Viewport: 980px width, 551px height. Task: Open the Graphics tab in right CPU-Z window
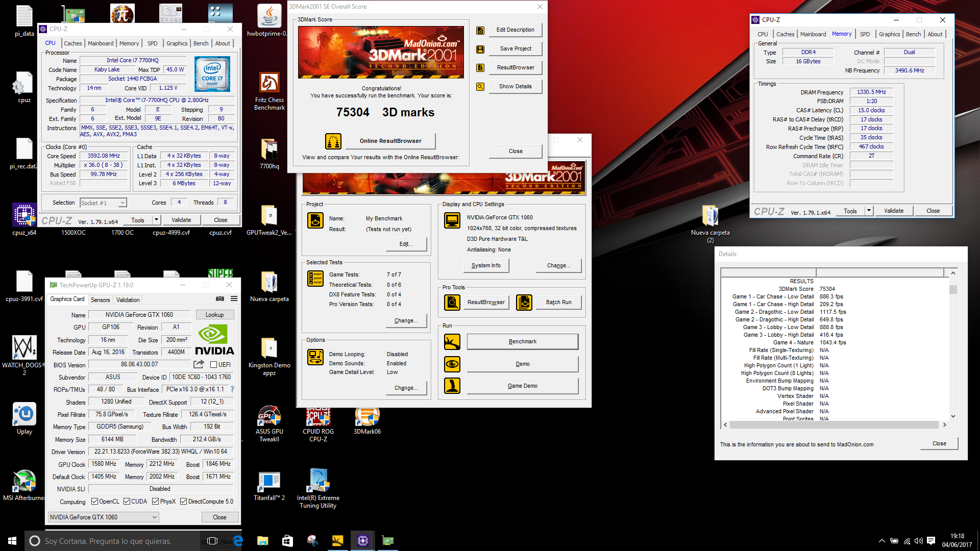(889, 34)
